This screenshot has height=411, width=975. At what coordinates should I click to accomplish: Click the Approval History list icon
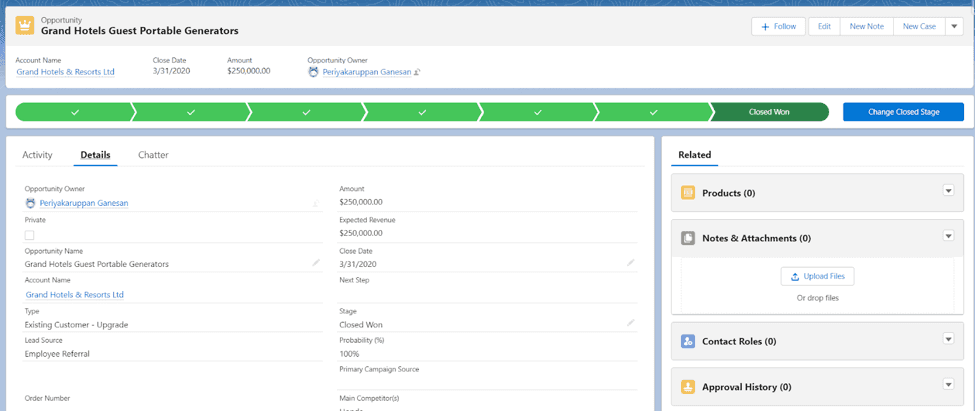[688, 387]
